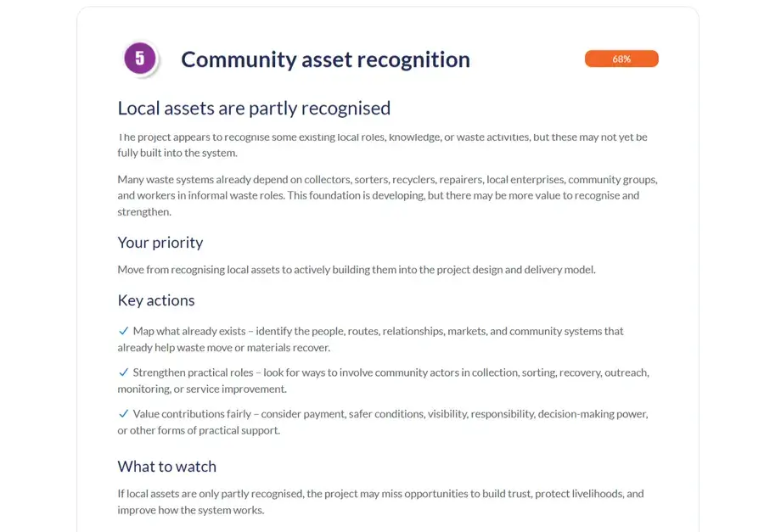Click the Local assets are partly recognised heading

[x=254, y=109]
